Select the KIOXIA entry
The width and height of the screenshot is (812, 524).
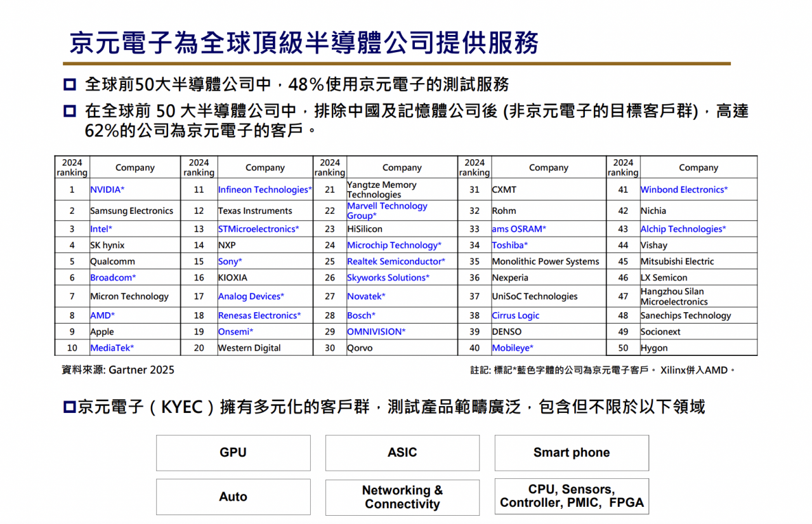(x=265, y=278)
